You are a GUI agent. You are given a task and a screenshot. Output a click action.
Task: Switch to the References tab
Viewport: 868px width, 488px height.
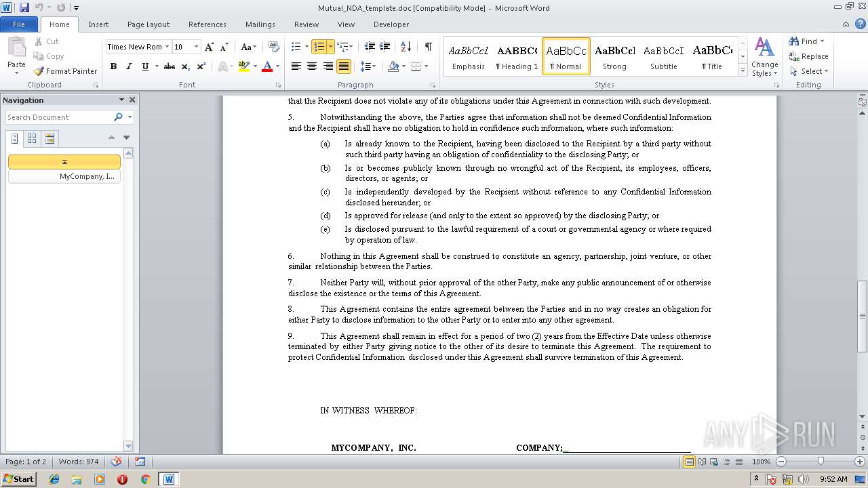tap(208, 24)
